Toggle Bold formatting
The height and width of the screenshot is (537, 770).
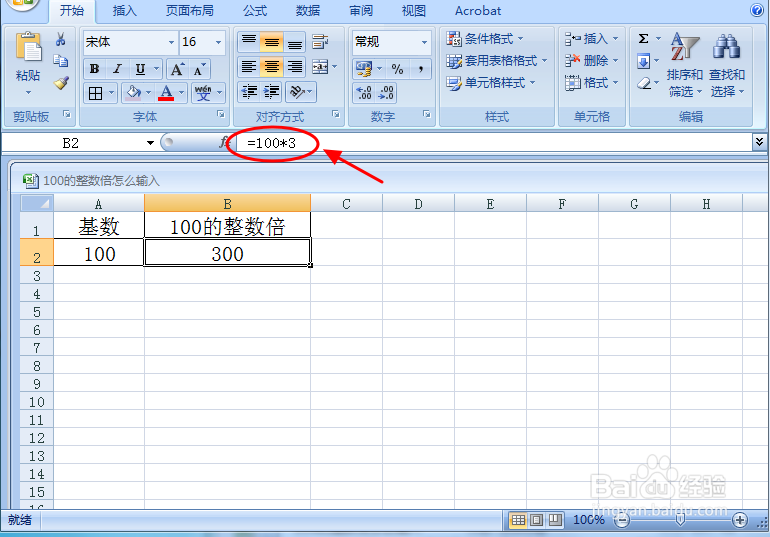pyautogui.click(x=94, y=69)
